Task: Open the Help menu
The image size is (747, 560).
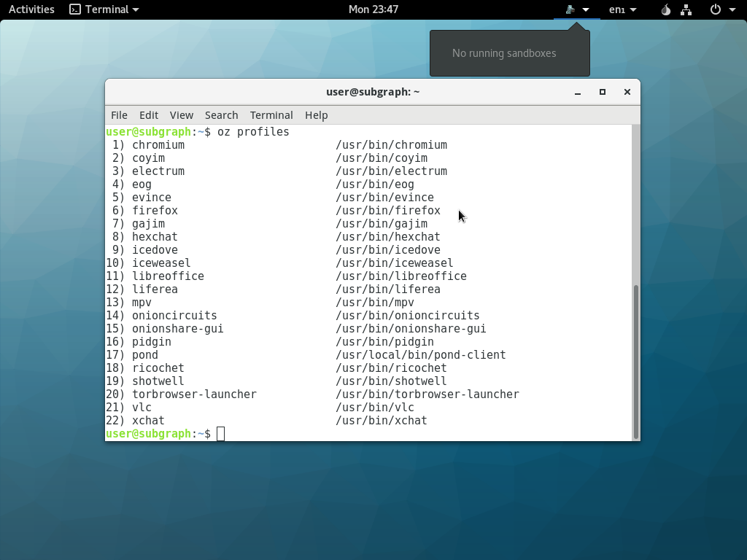Action: pos(317,115)
